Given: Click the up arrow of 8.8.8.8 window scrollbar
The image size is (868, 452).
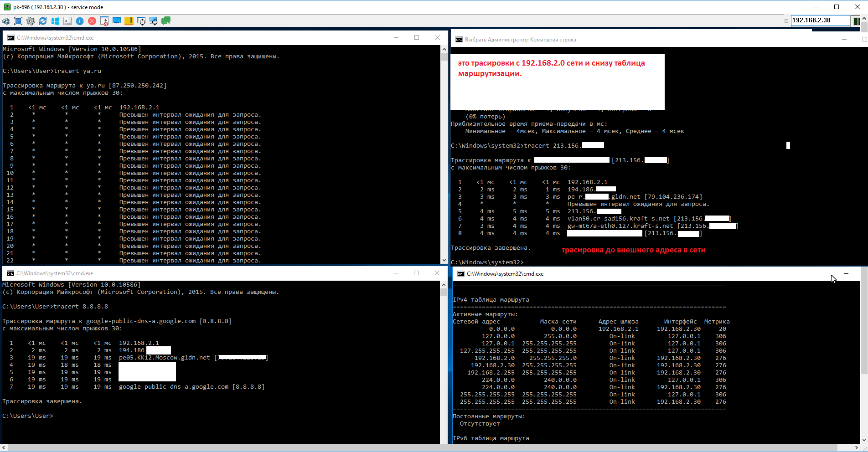Looking at the screenshot, I should (x=444, y=284).
